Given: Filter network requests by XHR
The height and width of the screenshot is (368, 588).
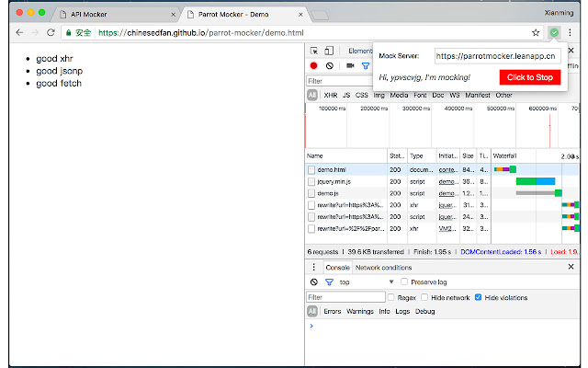Looking at the screenshot, I should (331, 96).
